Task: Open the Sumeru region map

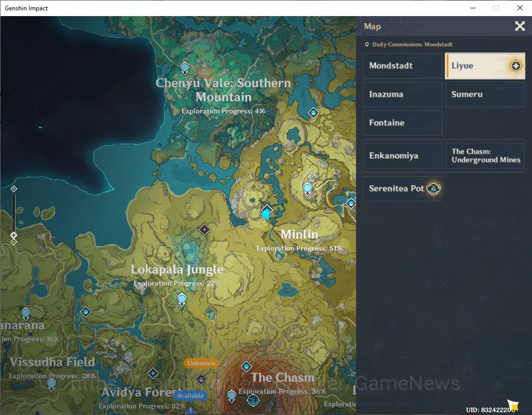Action: click(485, 94)
